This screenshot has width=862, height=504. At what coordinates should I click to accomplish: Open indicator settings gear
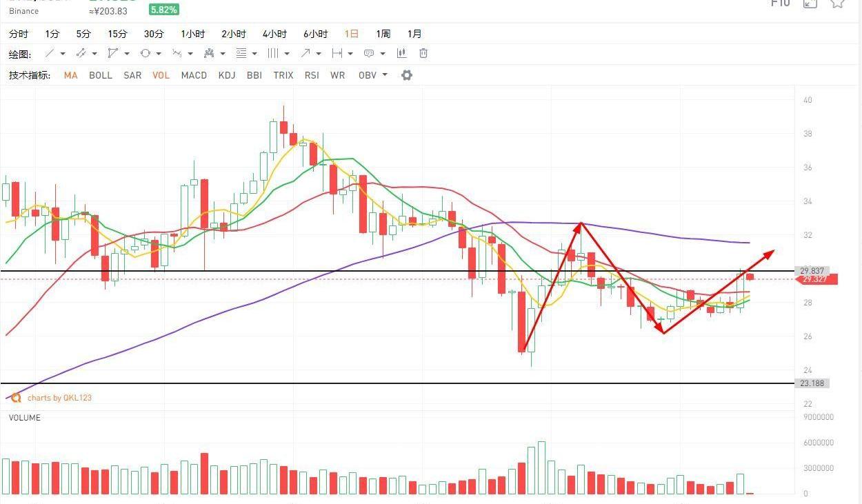tap(407, 75)
